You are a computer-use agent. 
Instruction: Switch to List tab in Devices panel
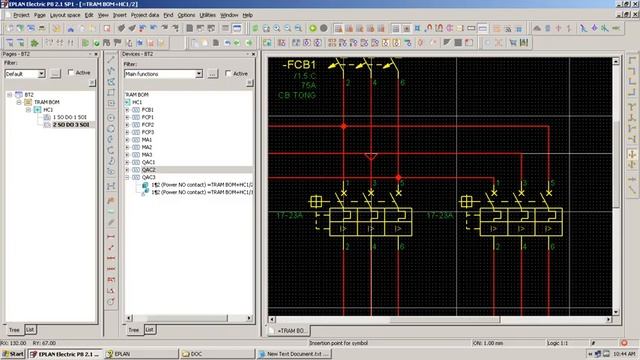150,329
